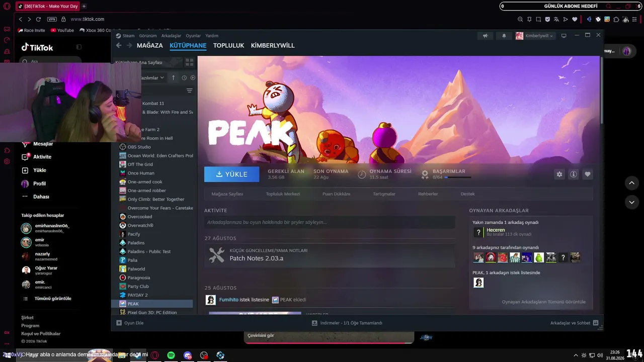644x362 pixels.
Task: Add PEAK to favorites heart icon
Action: point(587,174)
